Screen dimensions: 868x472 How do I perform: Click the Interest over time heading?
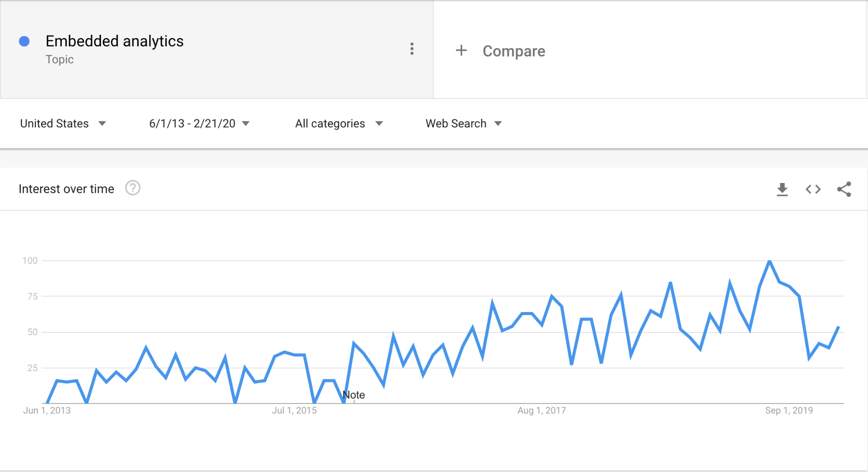tap(66, 189)
